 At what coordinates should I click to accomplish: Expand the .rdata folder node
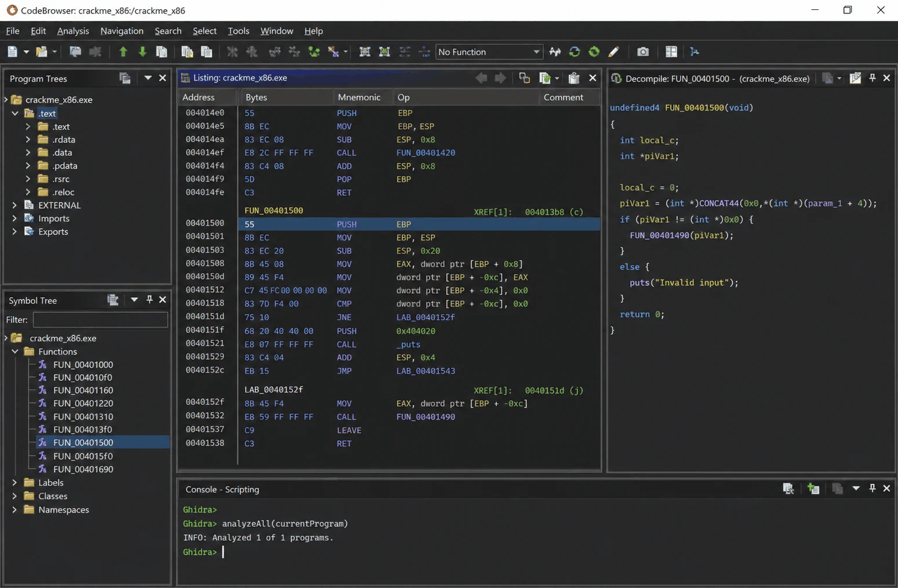pyautogui.click(x=28, y=140)
